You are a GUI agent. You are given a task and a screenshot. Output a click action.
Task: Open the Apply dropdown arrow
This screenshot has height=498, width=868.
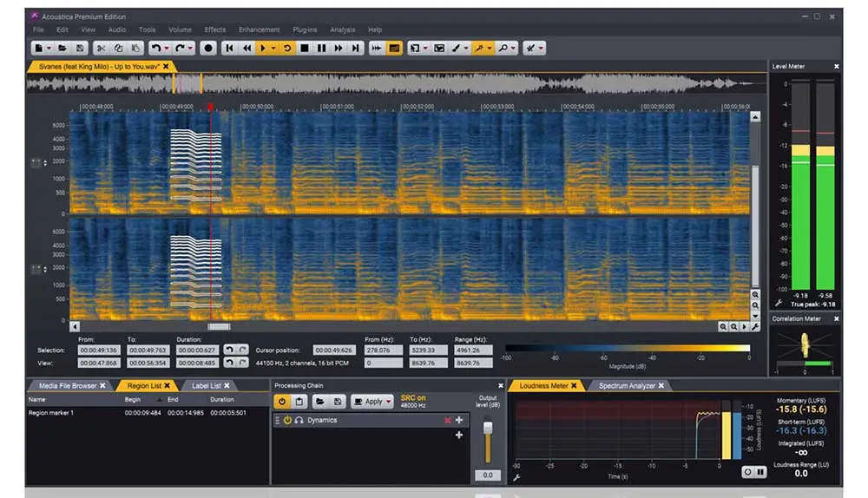point(387,402)
